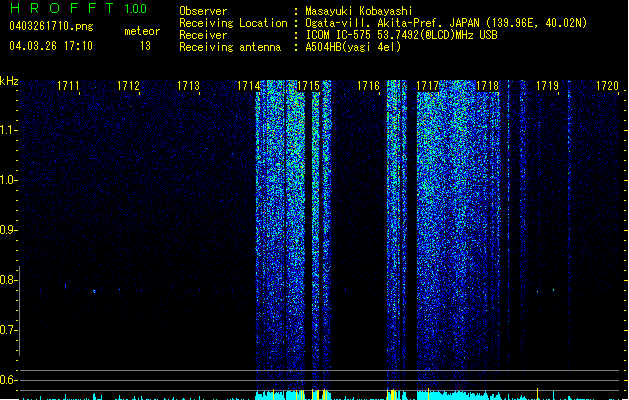Click the 1717 time marker
629x400 pixels.
point(428,86)
